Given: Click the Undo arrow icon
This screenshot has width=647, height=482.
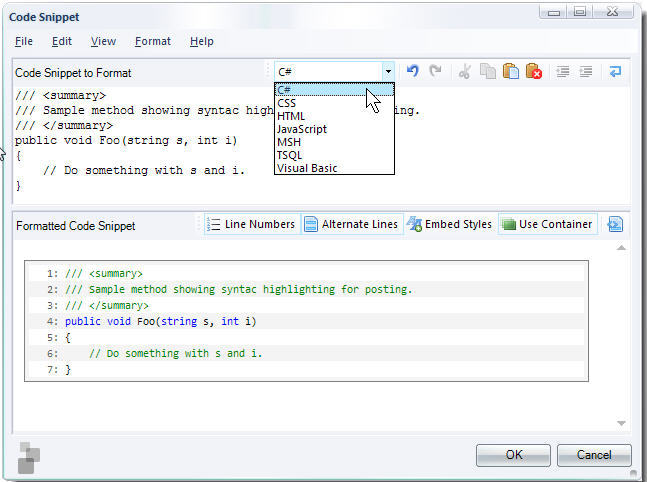Looking at the screenshot, I should coord(412,71).
